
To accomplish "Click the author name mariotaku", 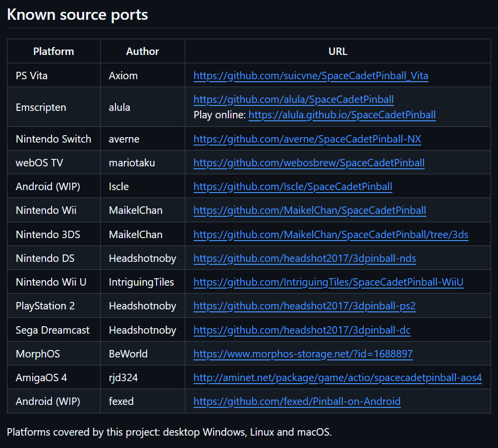I will click(132, 163).
